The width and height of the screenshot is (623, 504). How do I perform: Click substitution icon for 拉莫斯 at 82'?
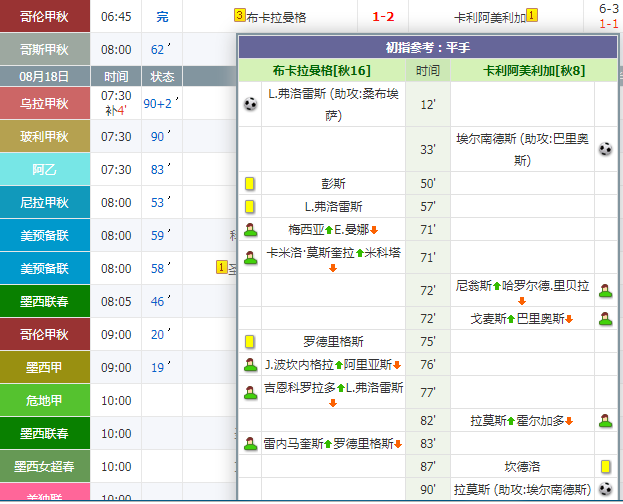[605, 420]
